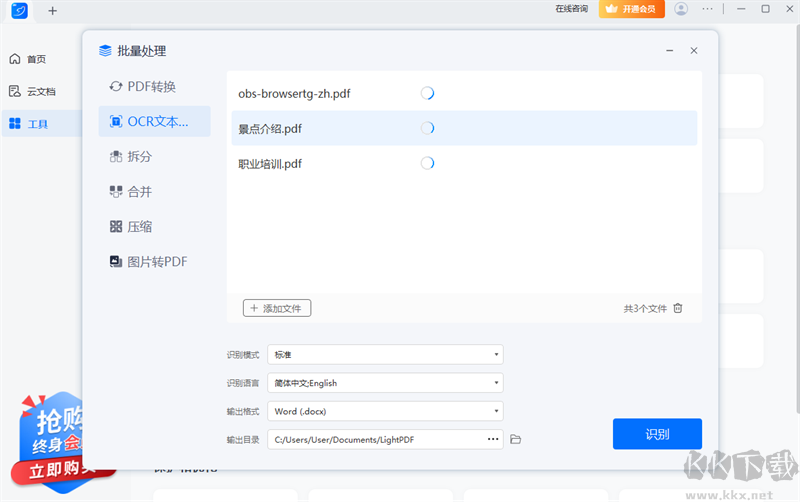Viewport: 800px width, 502px height.
Task: Select the OCR文本 tab
Action: [x=154, y=121]
